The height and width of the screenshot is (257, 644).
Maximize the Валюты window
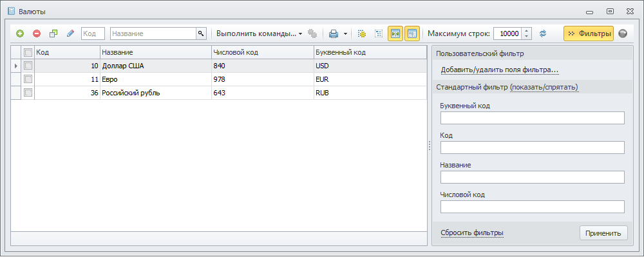(x=611, y=12)
